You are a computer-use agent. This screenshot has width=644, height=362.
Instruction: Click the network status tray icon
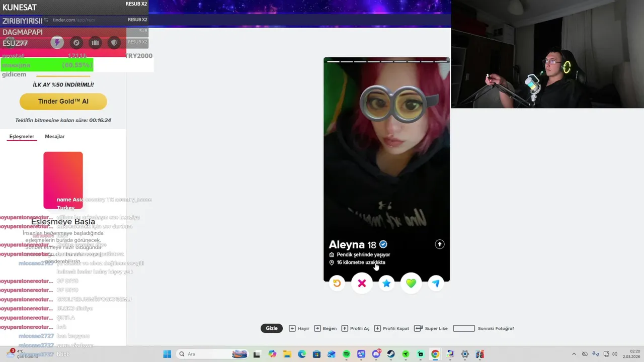click(606, 354)
